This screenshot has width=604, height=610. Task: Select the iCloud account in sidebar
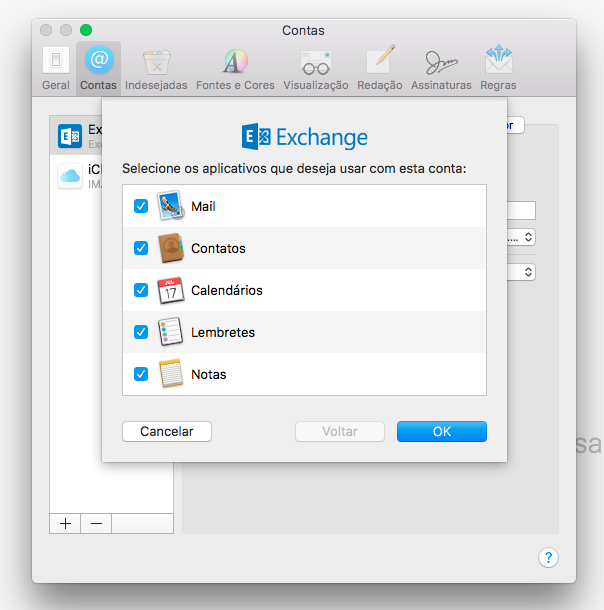click(x=76, y=176)
